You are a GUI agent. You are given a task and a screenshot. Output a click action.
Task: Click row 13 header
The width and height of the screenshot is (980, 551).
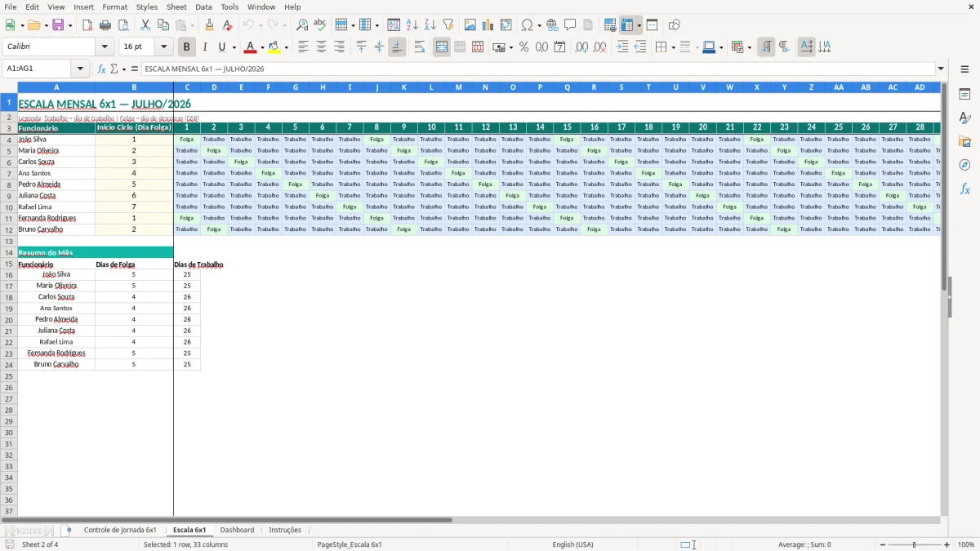point(9,241)
